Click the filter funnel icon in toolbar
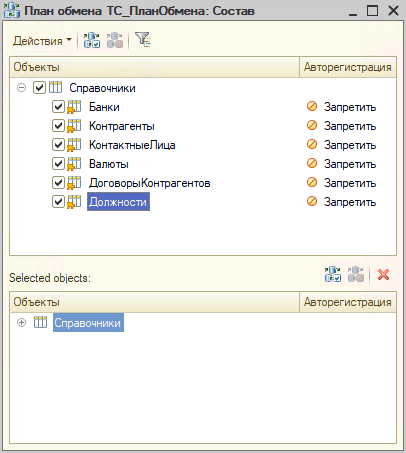 143,40
